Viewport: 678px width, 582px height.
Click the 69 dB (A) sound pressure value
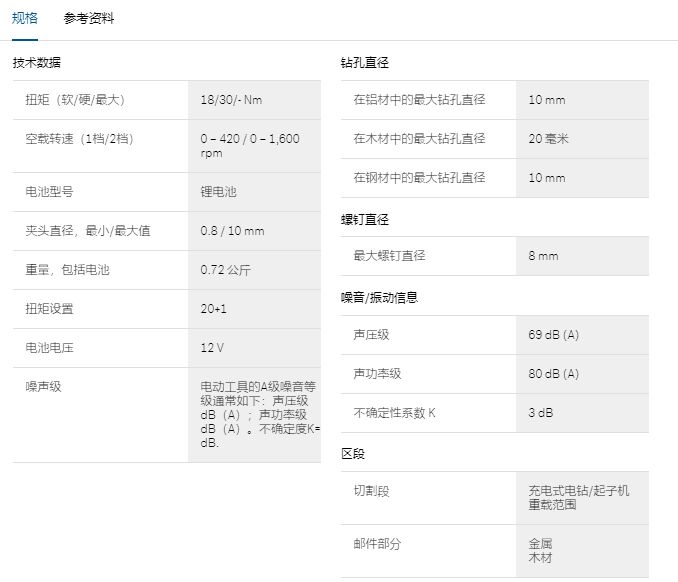coord(553,335)
